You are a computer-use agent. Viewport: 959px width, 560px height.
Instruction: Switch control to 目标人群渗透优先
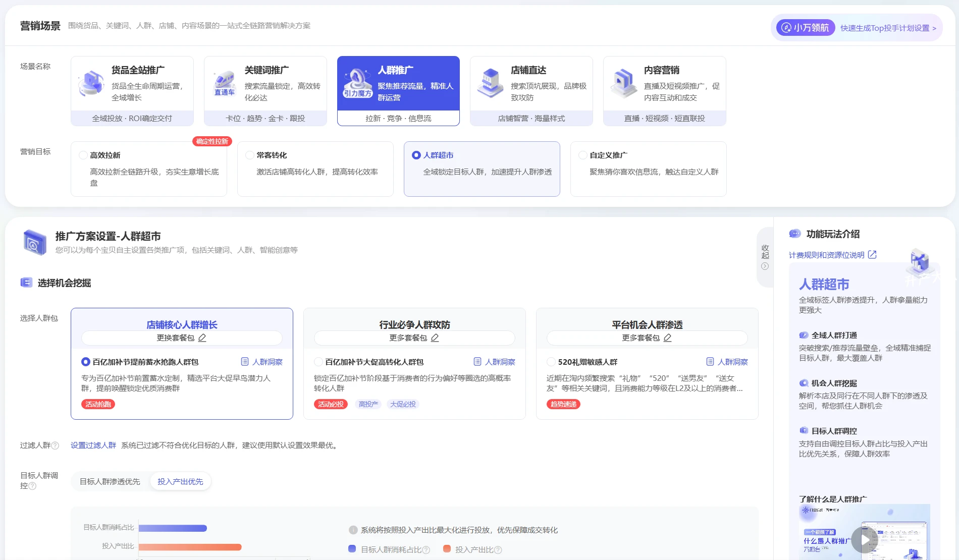coord(110,481)
